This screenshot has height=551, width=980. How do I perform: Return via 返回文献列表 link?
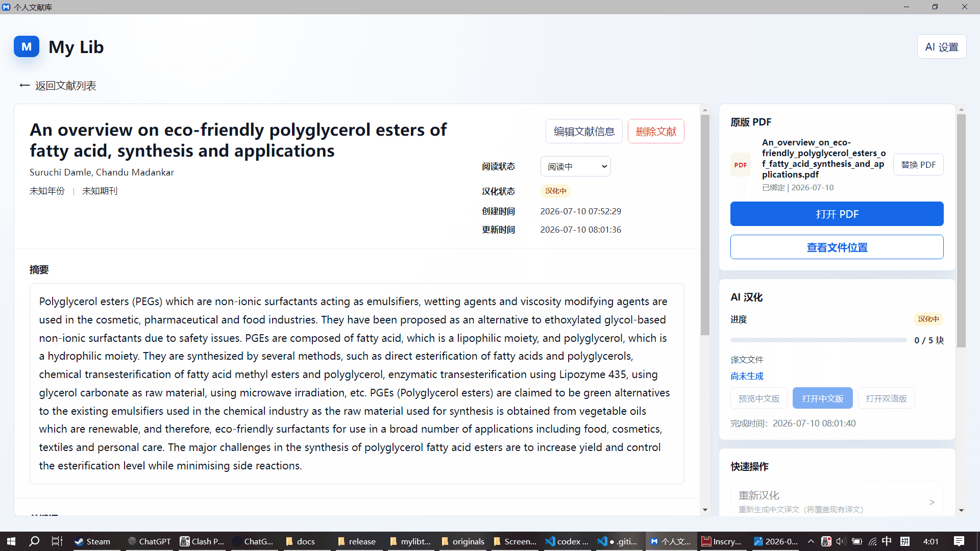[x=58, y=86]
